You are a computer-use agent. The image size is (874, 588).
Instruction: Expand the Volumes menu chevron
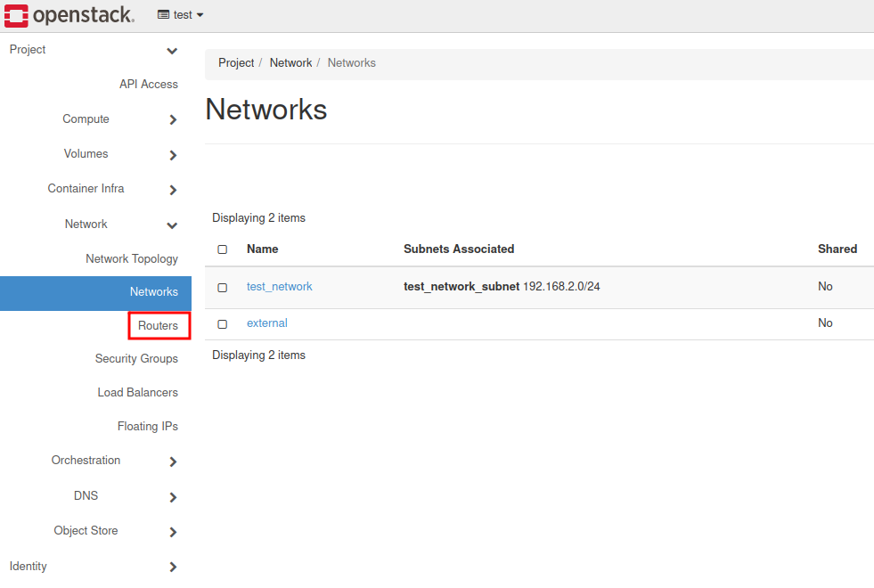point(173,155)
